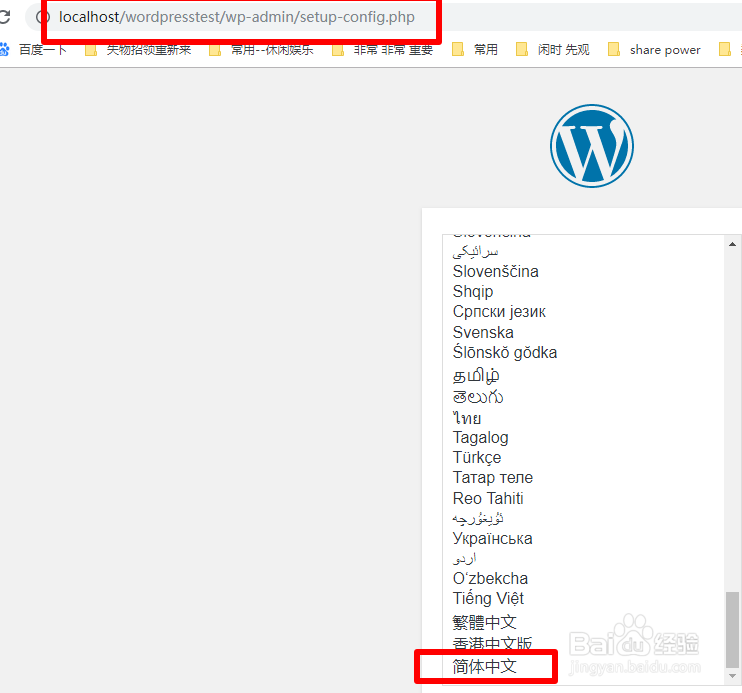Open the 闲时 先观 bookmark folder
The image size is (742, 693).
(x=553, y=49)
